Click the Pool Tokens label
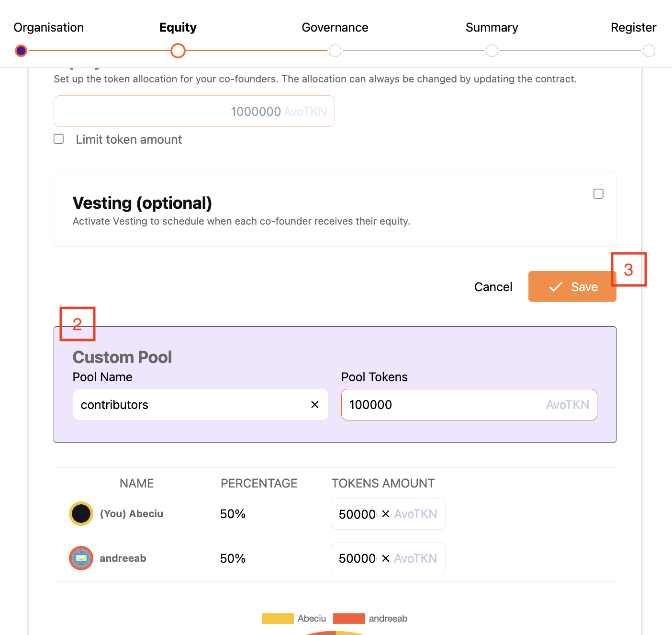Image resolution: width=672 pixels, height=635 pixels. click(374, 377)
